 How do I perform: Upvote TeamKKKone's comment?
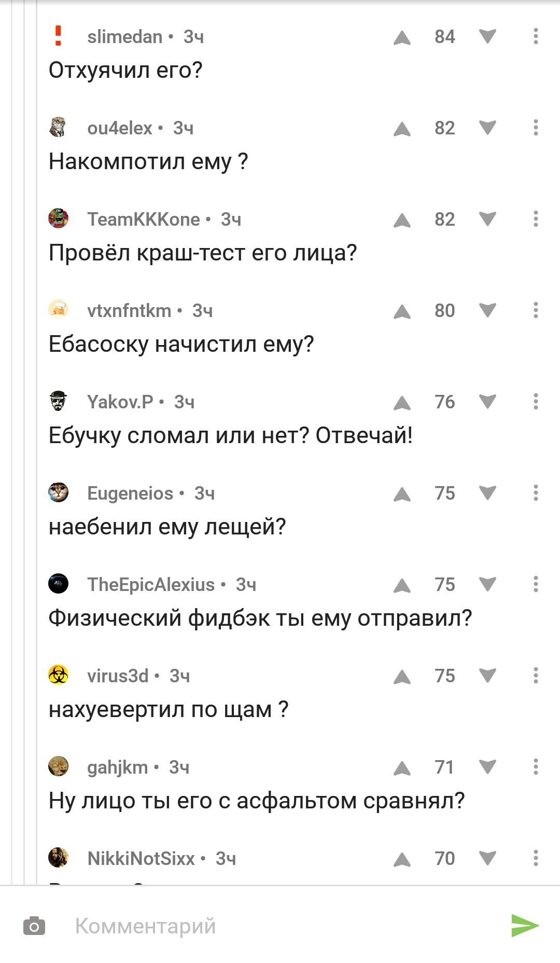point(402,220)
